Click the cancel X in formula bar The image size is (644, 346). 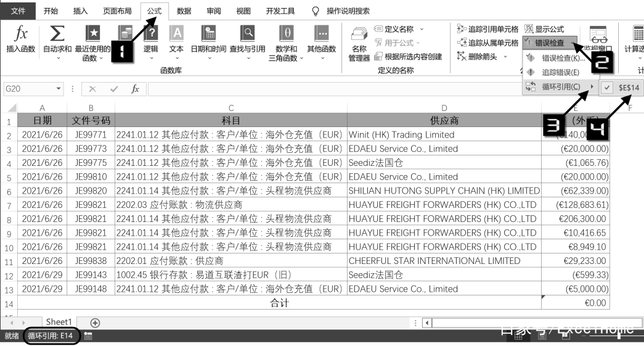(x=92, y=89)
